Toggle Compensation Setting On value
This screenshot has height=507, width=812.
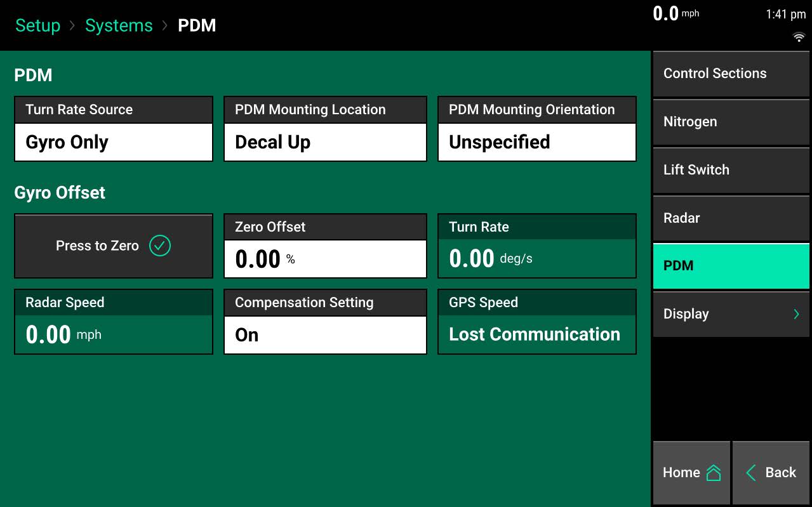(x=325, y=322)
